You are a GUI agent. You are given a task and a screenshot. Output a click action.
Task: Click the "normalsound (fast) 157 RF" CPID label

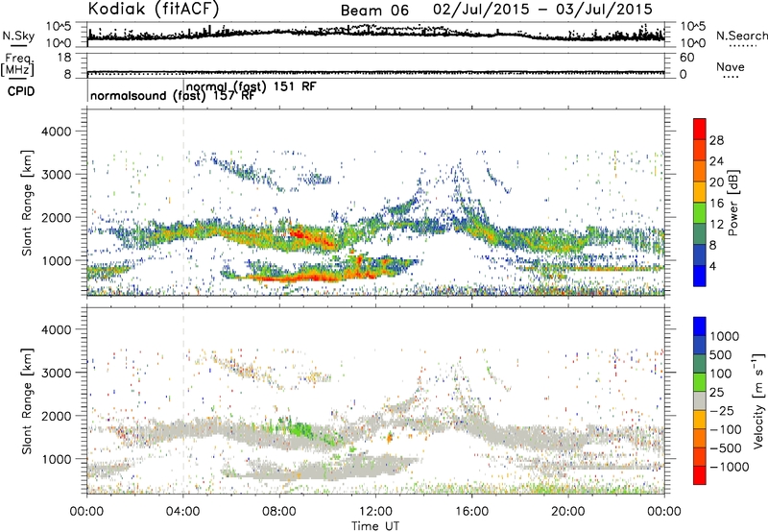pyautogui.click(x=173, y=96)
